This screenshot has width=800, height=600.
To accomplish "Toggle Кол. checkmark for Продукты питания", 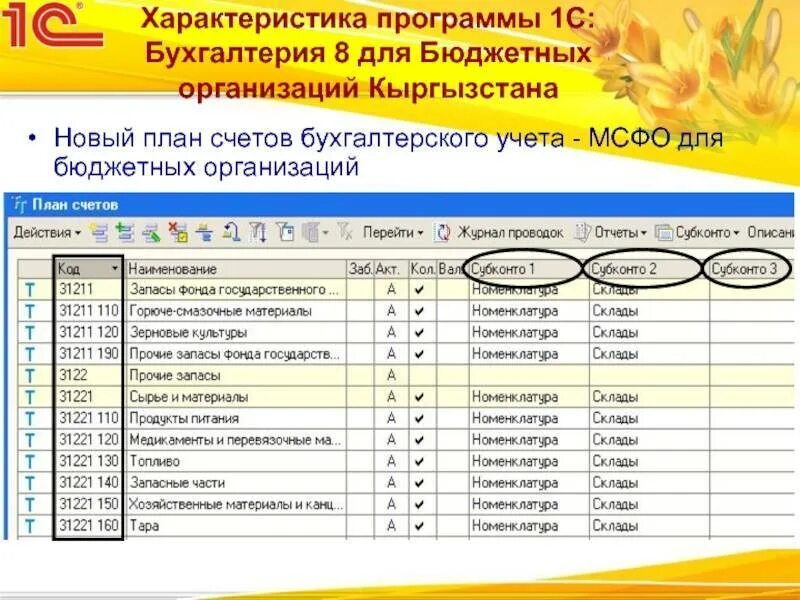I will pos(419,418).
